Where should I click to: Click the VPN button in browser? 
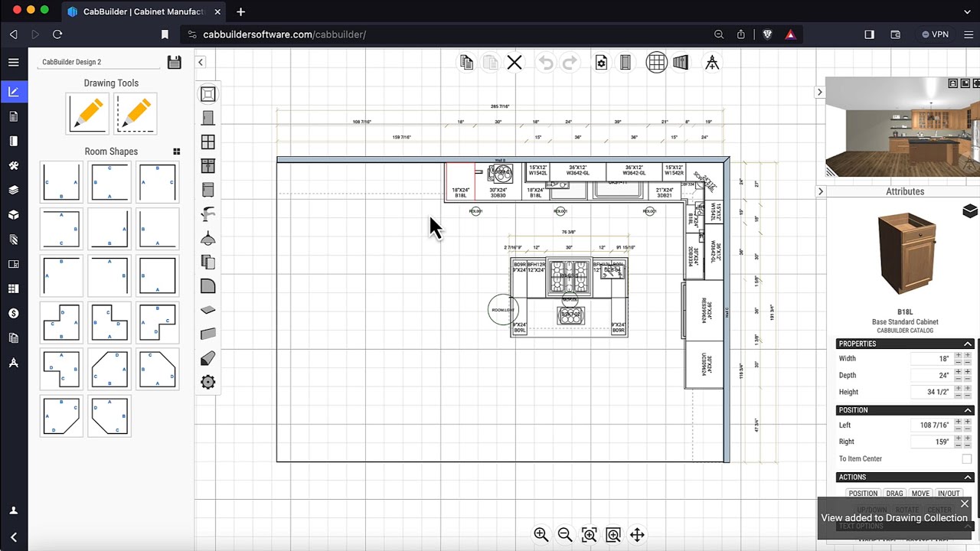[x=935, y=34]
